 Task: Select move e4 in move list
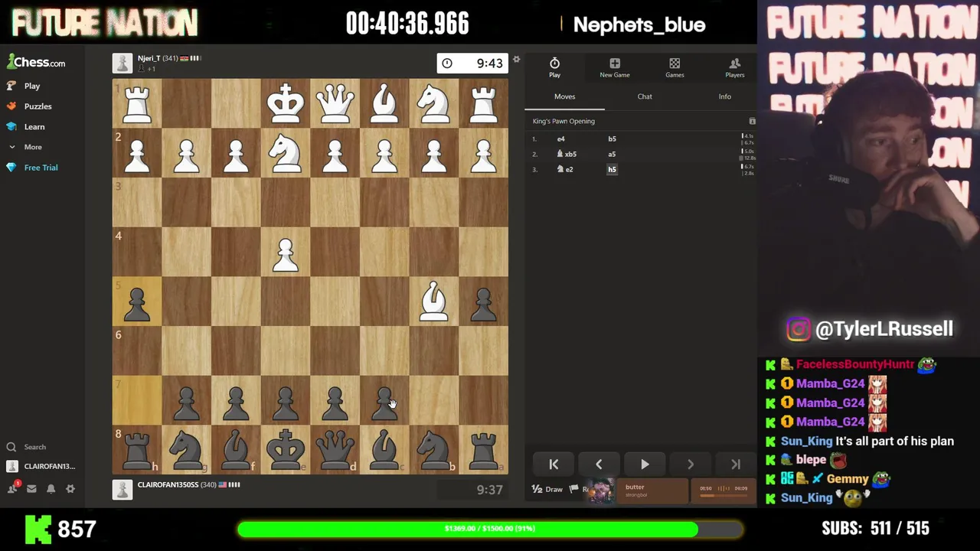(561, 139)
